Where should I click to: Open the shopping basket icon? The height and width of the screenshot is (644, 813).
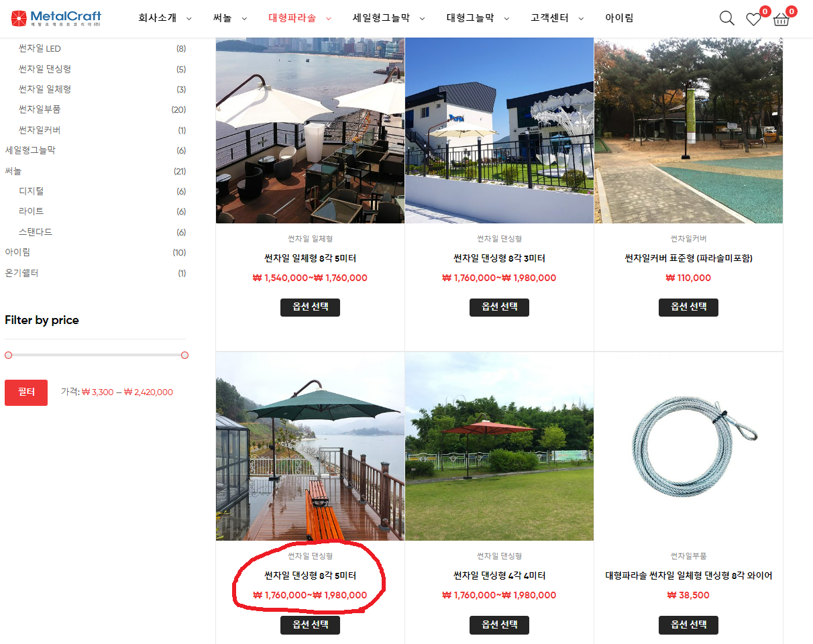[781, 19]
